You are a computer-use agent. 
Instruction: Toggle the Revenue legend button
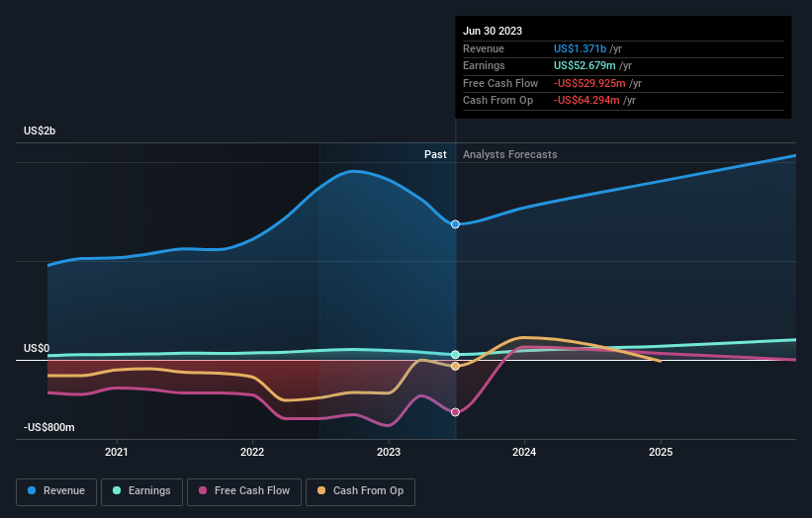coord(56,491)
